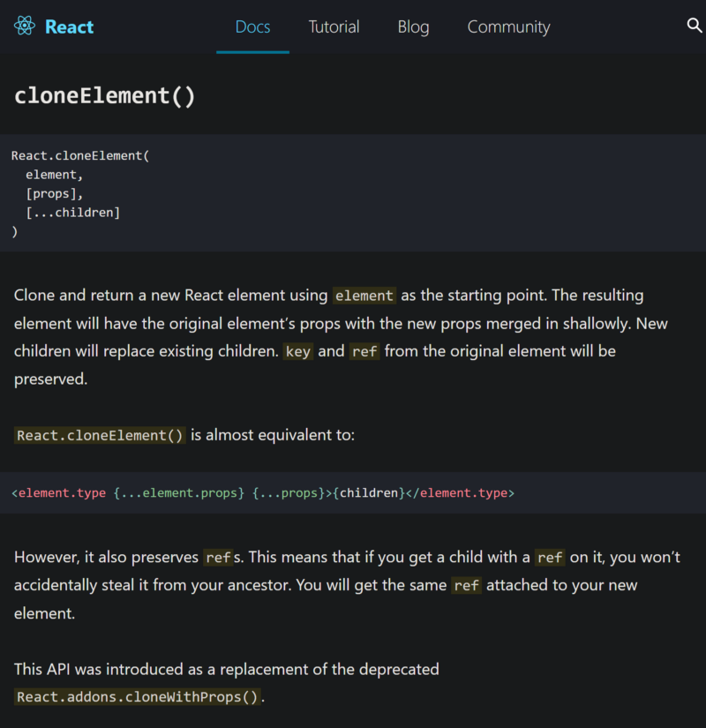Click the opening '<element.type' JSX tag

tap(58, 493)
